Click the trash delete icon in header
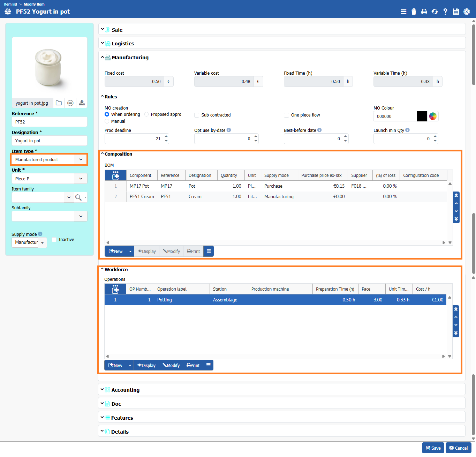This screenshot has width=476, height=457. (414, 12)
